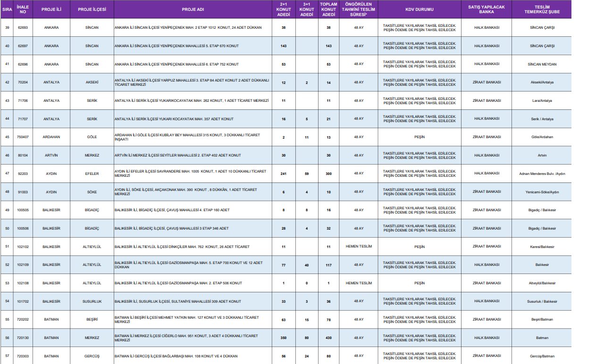Select the Beşiri/Batman branch cell
Screen dimensions: 604x364
coord(542,320)
